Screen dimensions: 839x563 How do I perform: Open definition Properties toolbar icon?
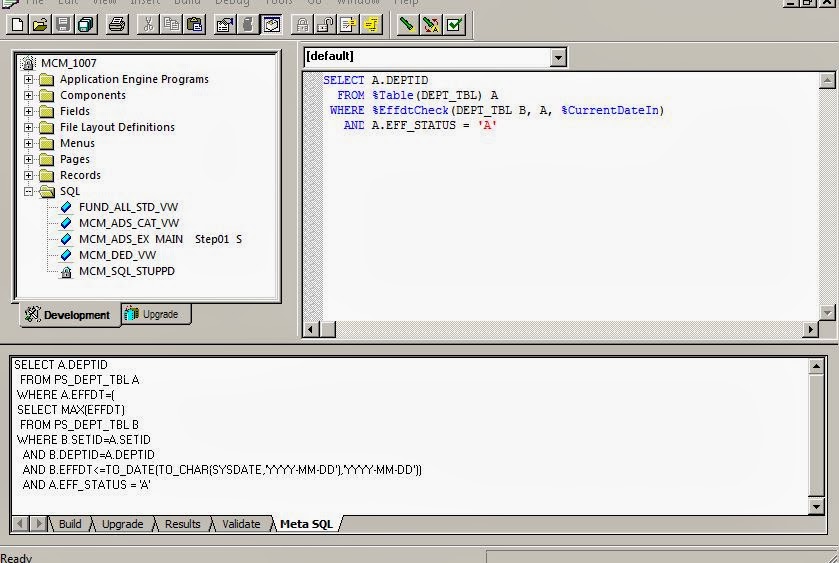[x=225, y=25]
